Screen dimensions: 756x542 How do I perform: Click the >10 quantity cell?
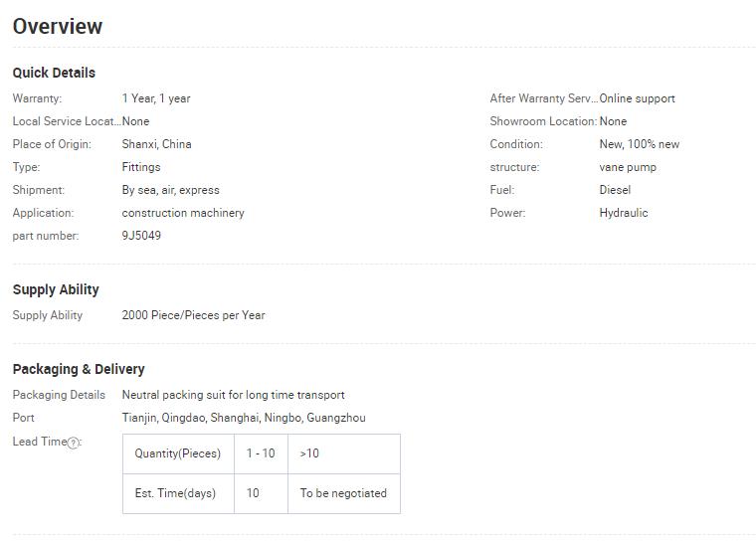(344, 453)
